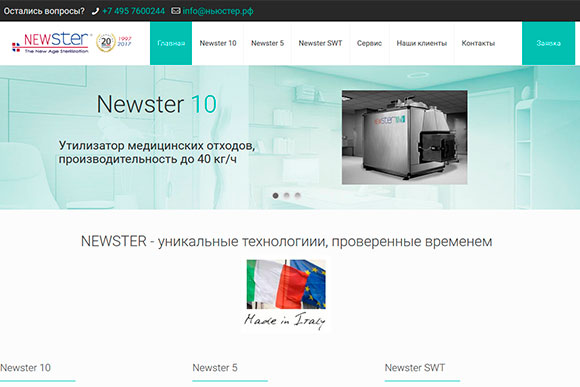
Task: Call the phone number +7 495 7600244
Action: [134, 11]
